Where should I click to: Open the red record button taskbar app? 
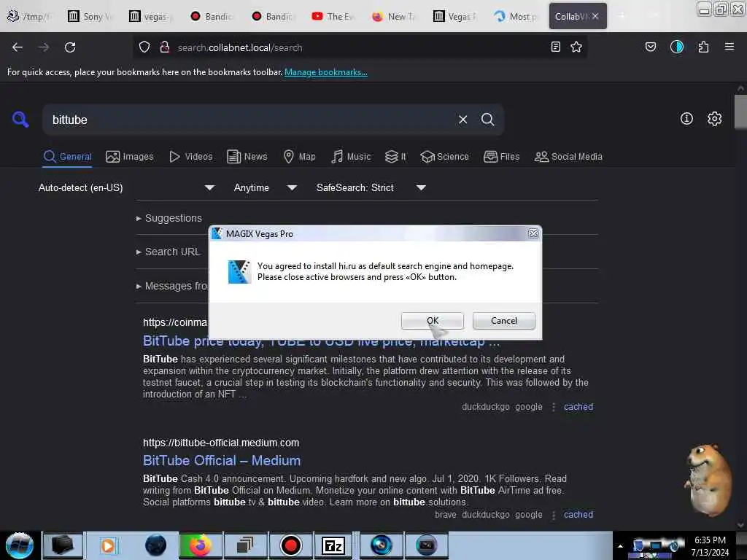(x=290, y=545)
